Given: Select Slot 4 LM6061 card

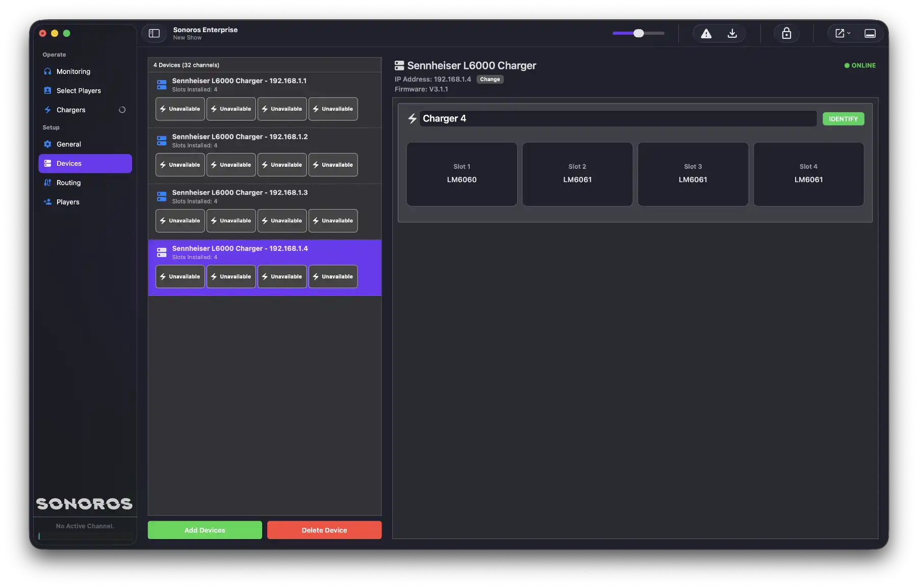Looking at the screenshot, I should [x=808, y=174].
